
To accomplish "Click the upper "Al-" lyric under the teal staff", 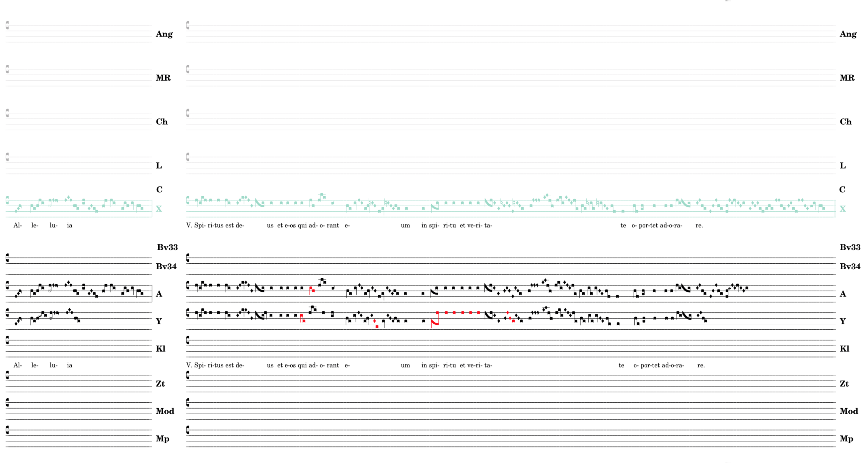I will pyautogui.click(x=18, y=226).
